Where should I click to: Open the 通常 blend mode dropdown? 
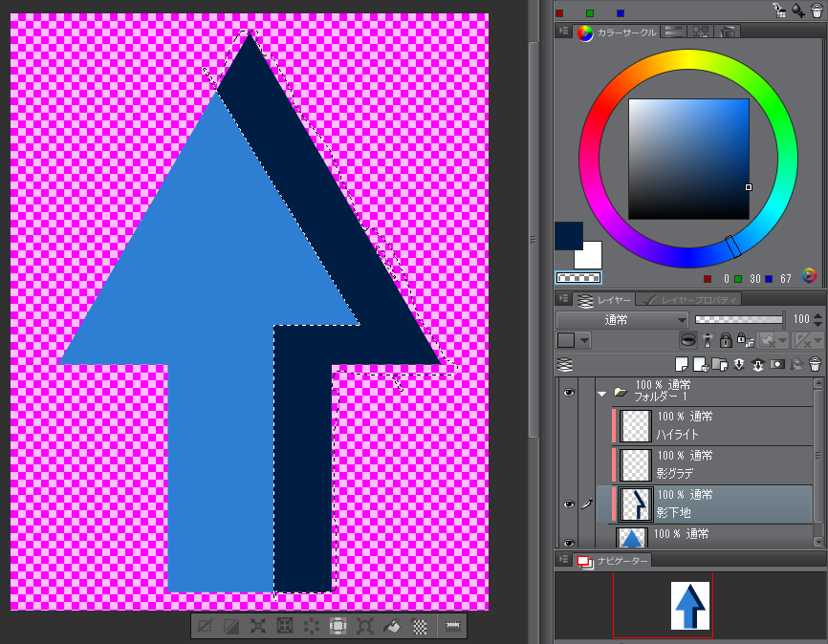click(622, 319)
